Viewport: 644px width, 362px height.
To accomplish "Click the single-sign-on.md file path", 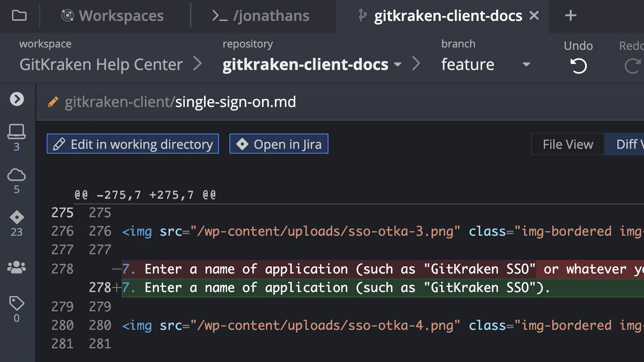I will pyautogui.click(x=180, y=102).
